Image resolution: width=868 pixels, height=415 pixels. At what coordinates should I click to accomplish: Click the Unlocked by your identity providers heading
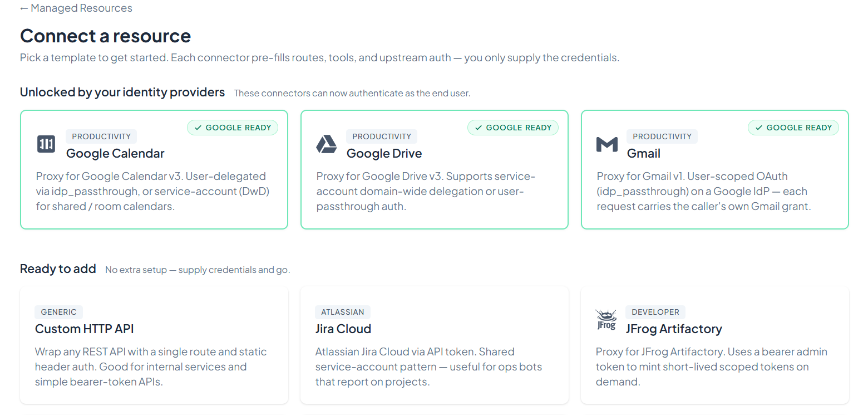pos(122,92)
